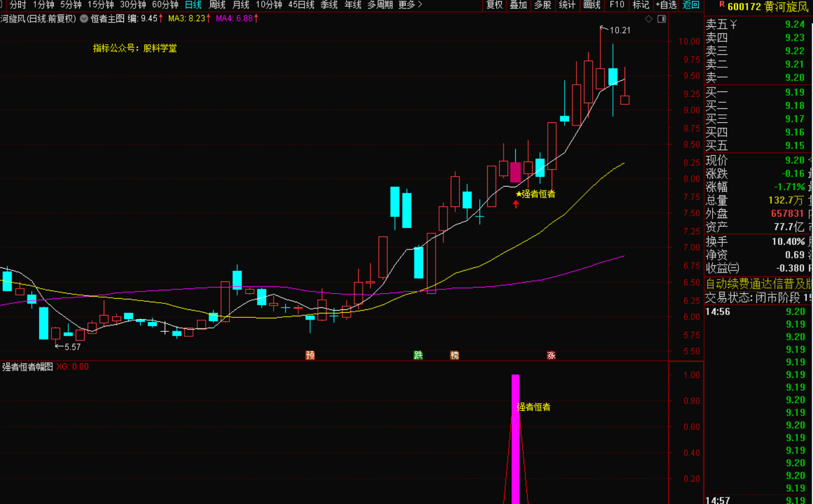Open the 多周期 multi-period view

380,5
